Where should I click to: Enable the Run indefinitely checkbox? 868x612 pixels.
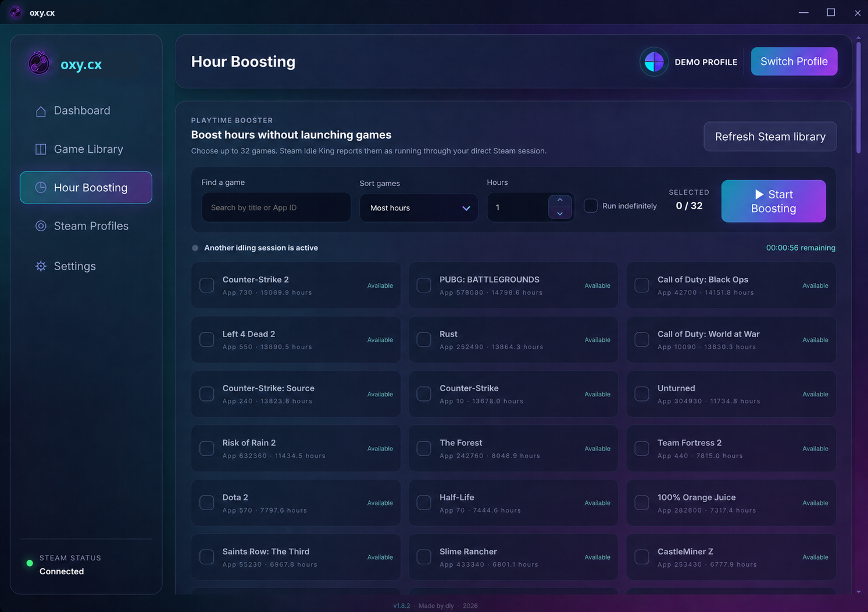point(591,206)
